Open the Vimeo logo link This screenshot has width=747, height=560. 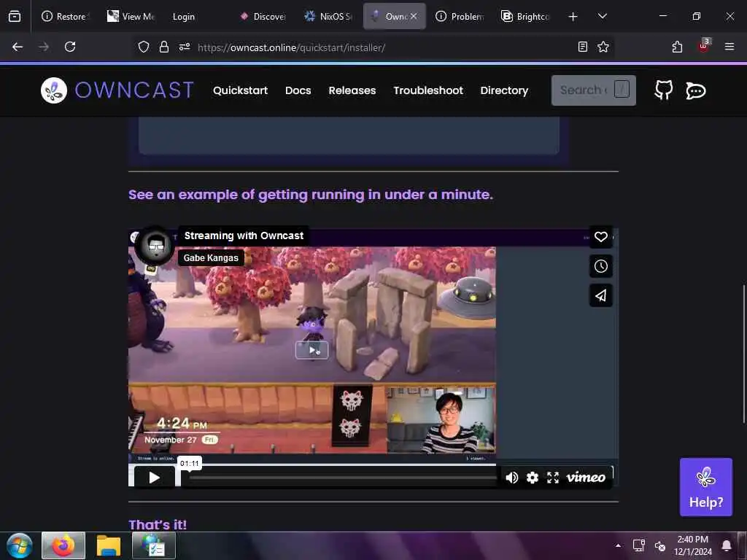[x=586, y=477]
